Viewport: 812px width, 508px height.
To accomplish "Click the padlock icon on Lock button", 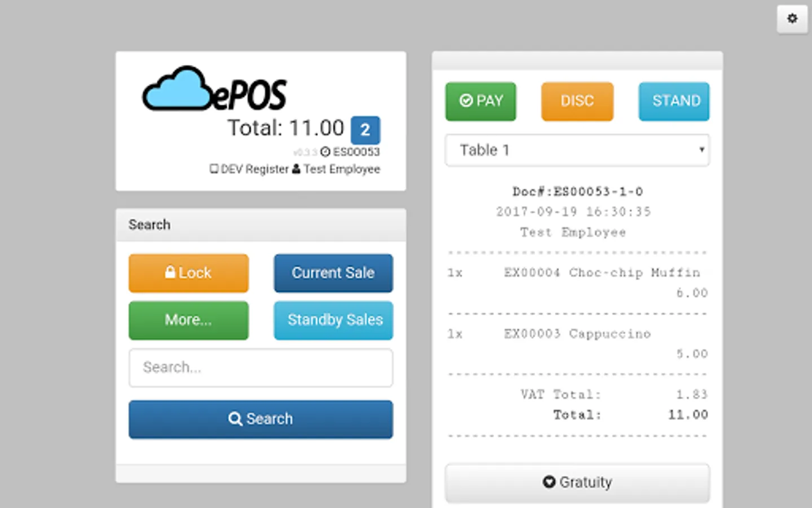I will tap(170, 272).
